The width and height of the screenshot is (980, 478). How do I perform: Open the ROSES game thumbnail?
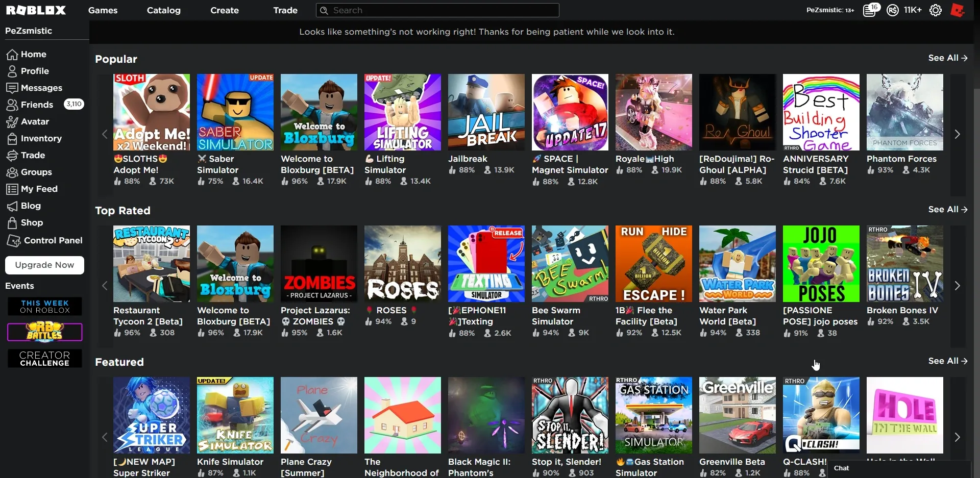point(403,264)
